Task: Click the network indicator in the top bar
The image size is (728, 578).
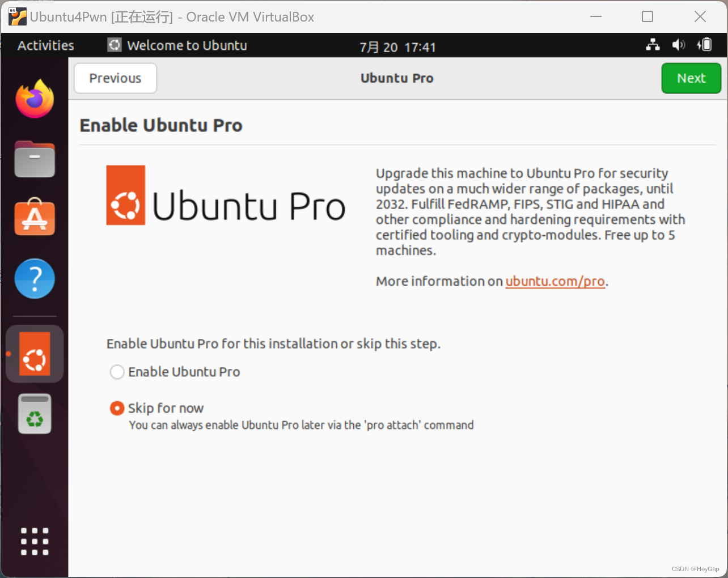Action: tap(653, 45)
